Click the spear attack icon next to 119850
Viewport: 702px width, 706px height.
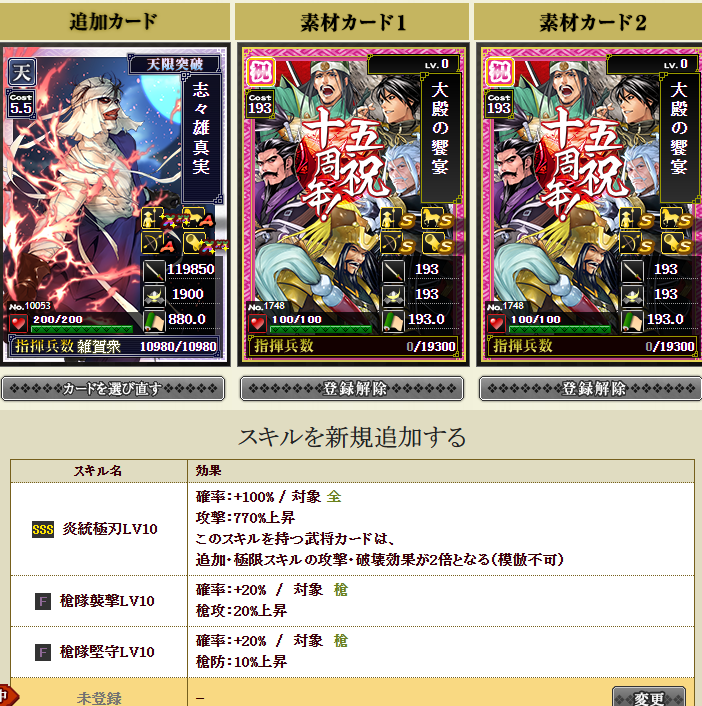(x=154, y=270)
